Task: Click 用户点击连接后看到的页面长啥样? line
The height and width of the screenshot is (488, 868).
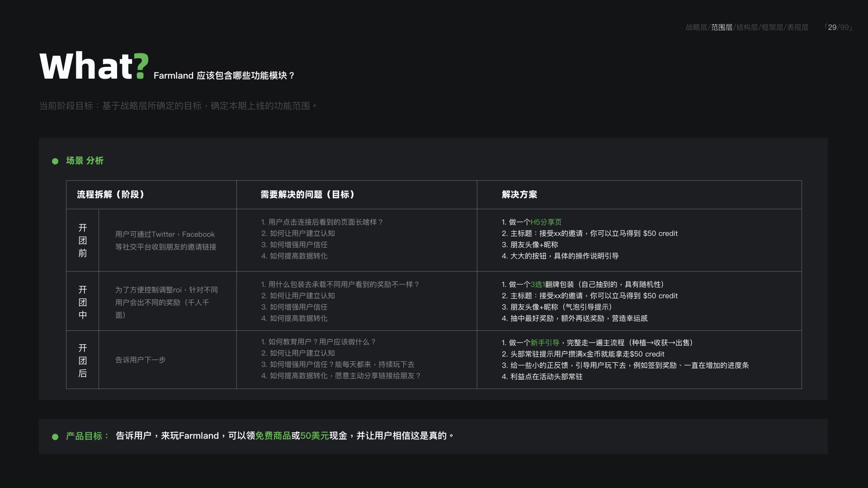Action: coord(322,222)
